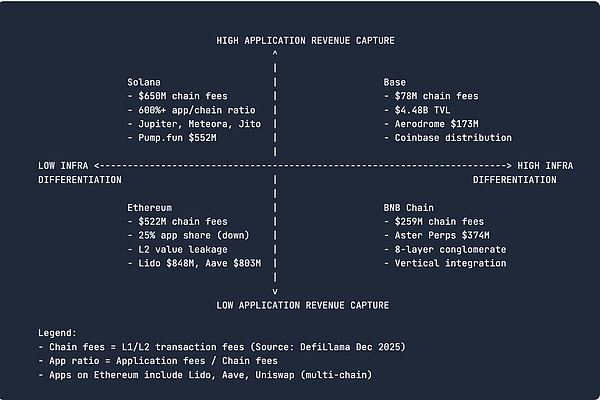Click the "Legend:" heading
600x400 pixels.
pos(58,332)
